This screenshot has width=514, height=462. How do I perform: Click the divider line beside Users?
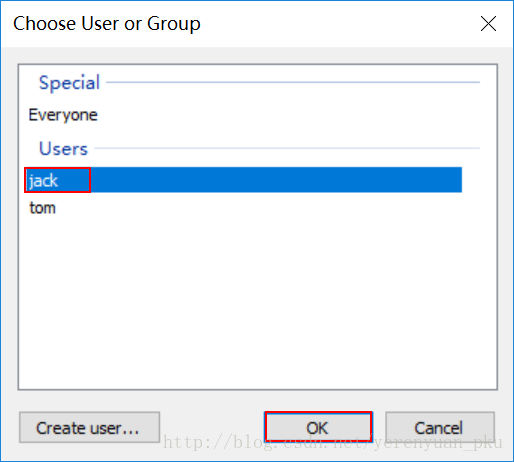[x=287, y=148]
